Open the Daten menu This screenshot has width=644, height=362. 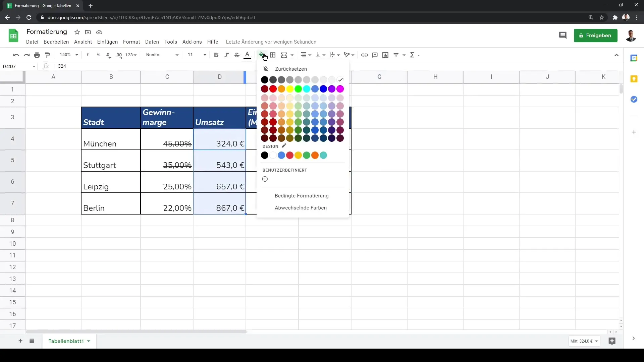[x=152, y=42]
